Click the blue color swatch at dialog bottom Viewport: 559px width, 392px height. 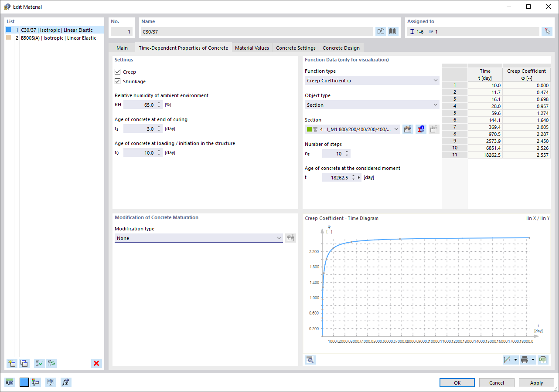24,382
